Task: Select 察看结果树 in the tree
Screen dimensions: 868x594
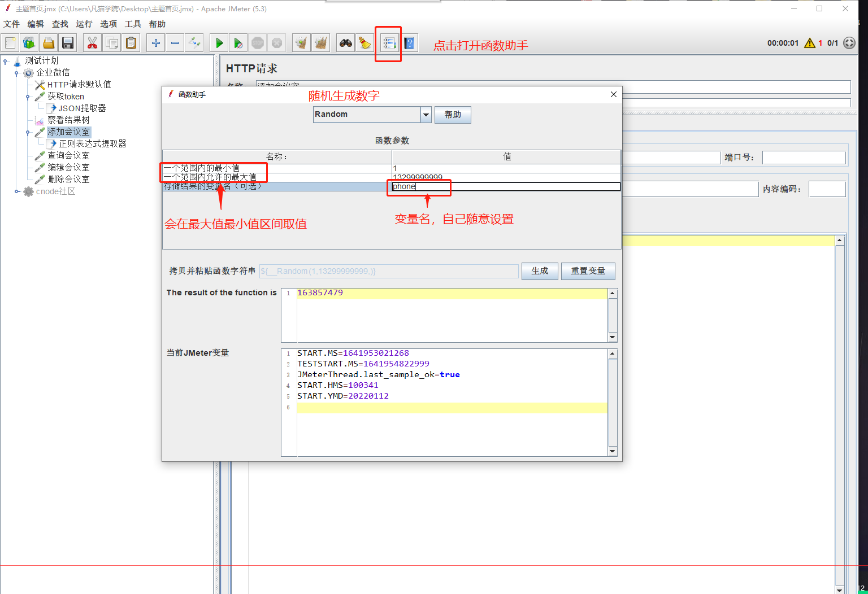Action: (x=68, y=120)
